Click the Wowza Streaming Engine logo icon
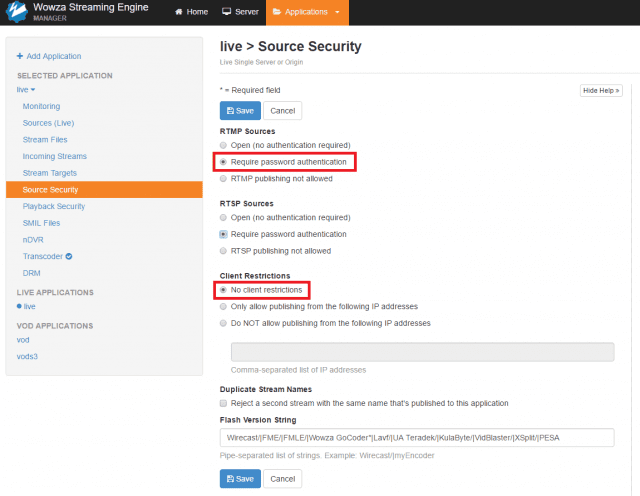Image resolution: width=640 pixels, height=496 pixels. pyautogui.click(x=17, y=12)
